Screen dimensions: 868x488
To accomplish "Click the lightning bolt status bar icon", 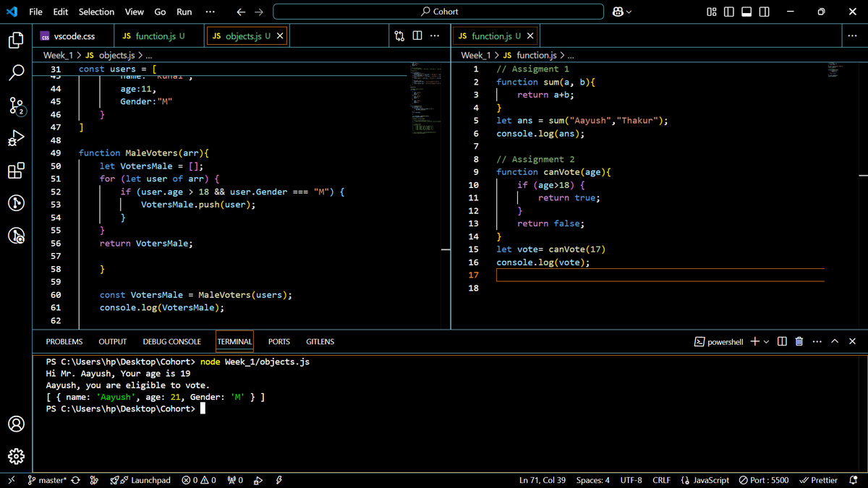I will pyautogui.click(x=278, y=480).
